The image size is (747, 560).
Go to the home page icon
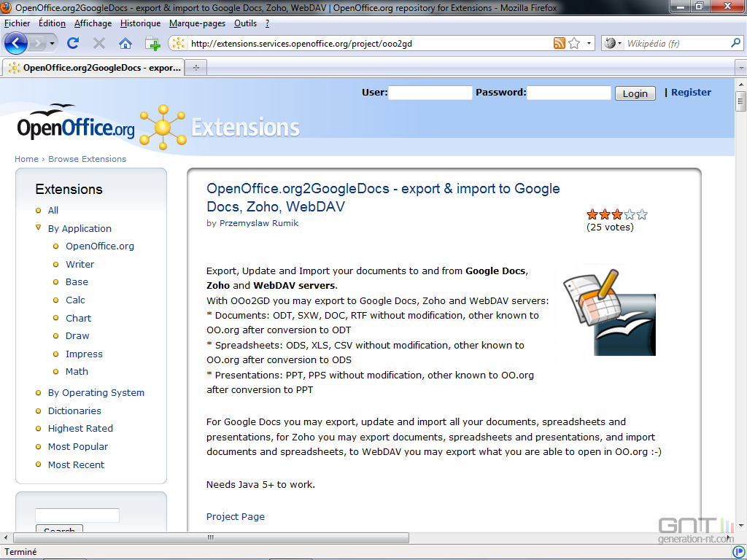coord(125,44)
